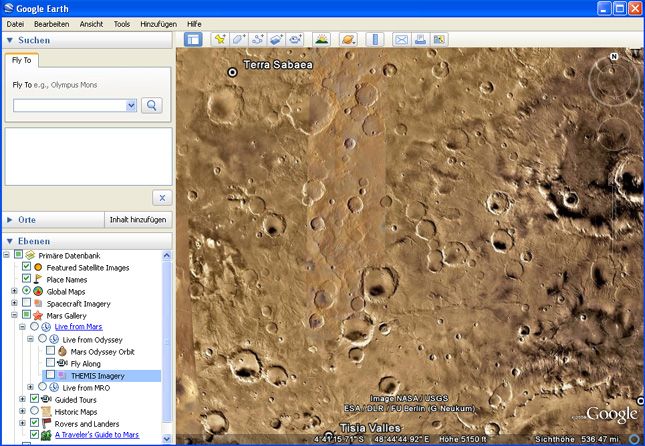
Task: Collapse the Suchen panel
Action: tap(10, 40)
